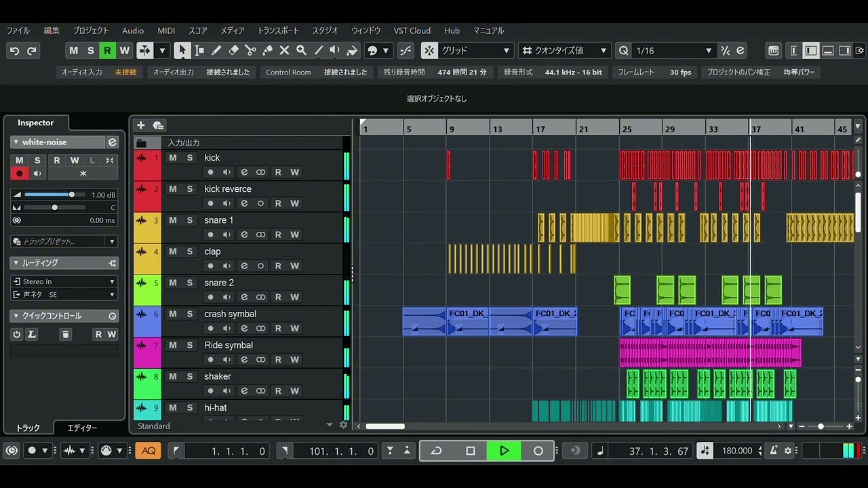Click the Stop transport button
The width and height of the screenshot is (868, 488).
[471, 451]
